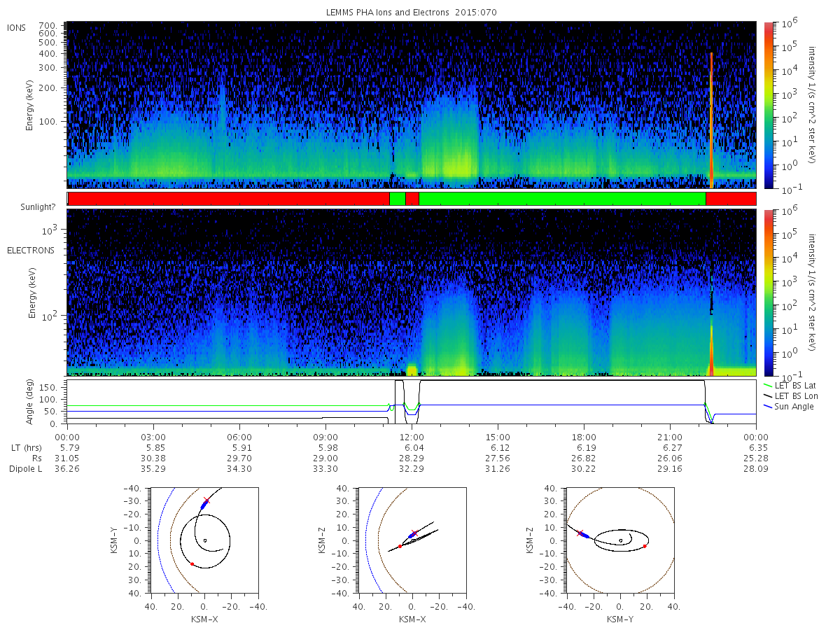Click the red X marker in the KSM-Y/KSM-Z plot

580,533
